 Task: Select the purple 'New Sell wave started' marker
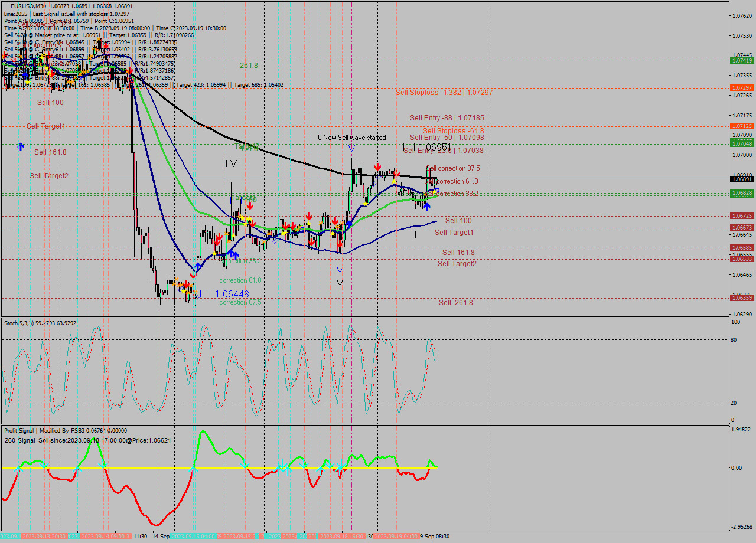click(x=352, y=149)
